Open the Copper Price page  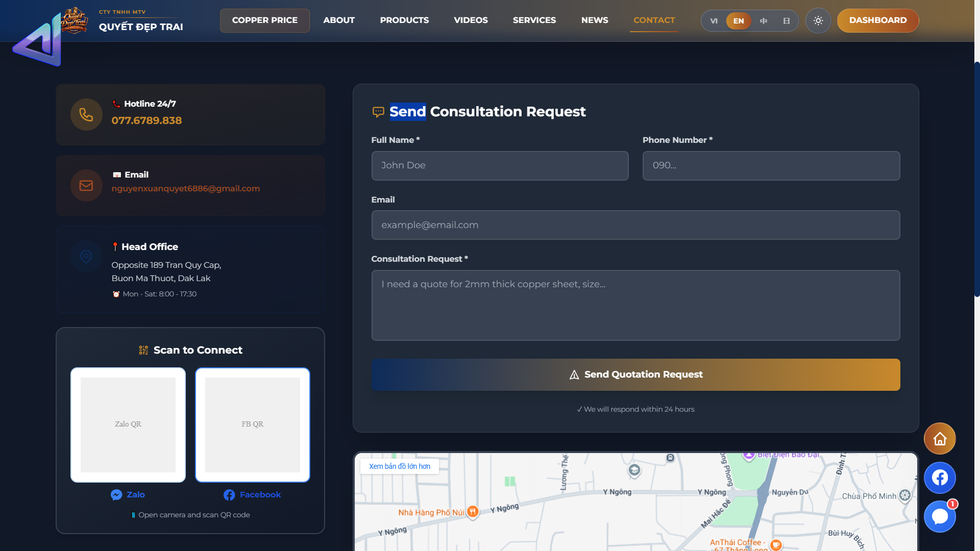click(264, 20)
